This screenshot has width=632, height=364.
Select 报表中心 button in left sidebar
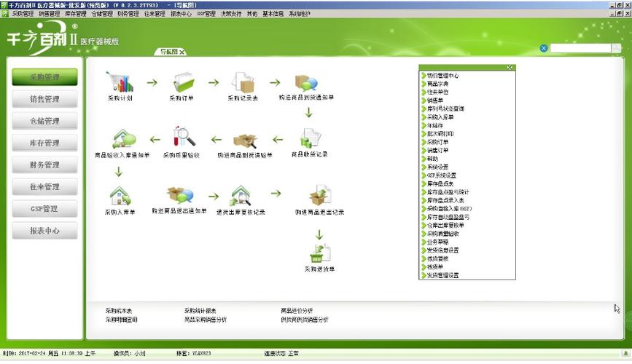click(44, 231)
